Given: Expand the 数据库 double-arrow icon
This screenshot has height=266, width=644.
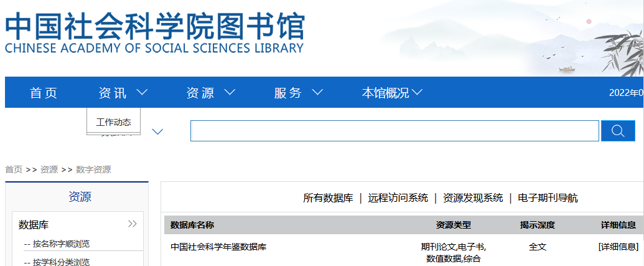Looking at the screenshot, I should point(132,224).
